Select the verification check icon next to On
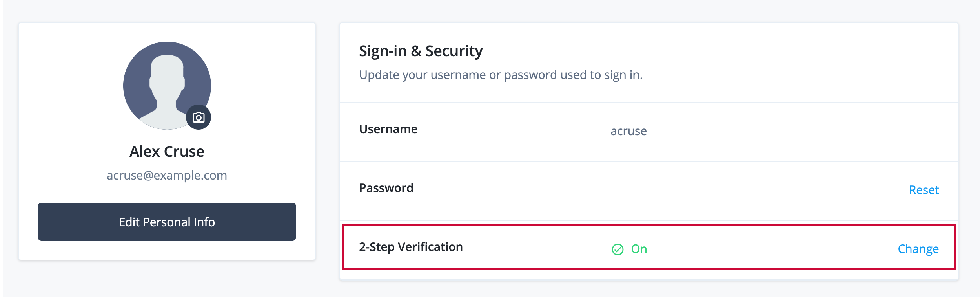Screen dimensions: 980x297 click(618, 249)
